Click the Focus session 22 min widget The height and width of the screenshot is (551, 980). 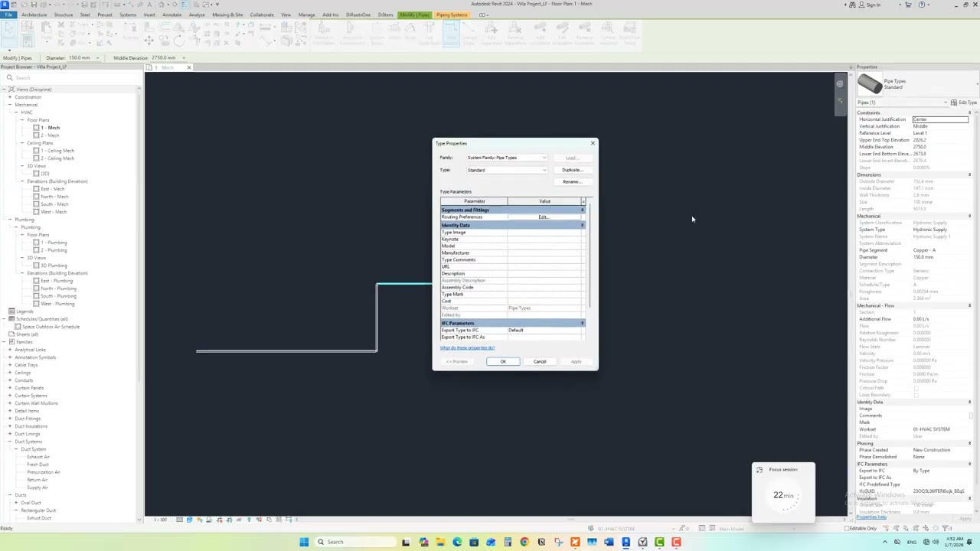pos(783,492)
